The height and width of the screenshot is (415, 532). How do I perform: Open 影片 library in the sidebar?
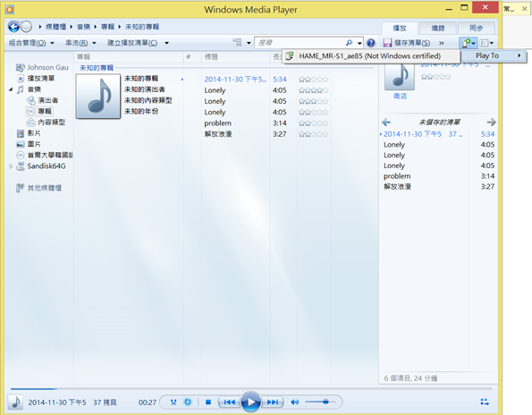29,133
